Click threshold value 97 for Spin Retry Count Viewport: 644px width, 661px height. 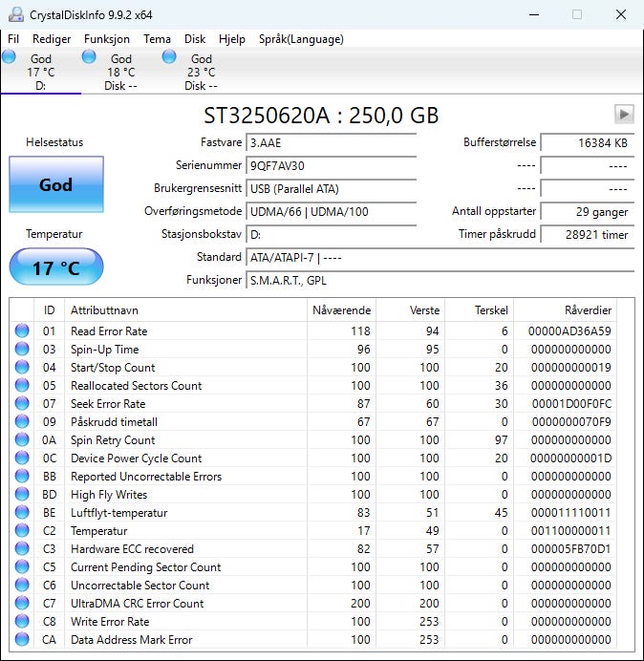coord(501,439)
